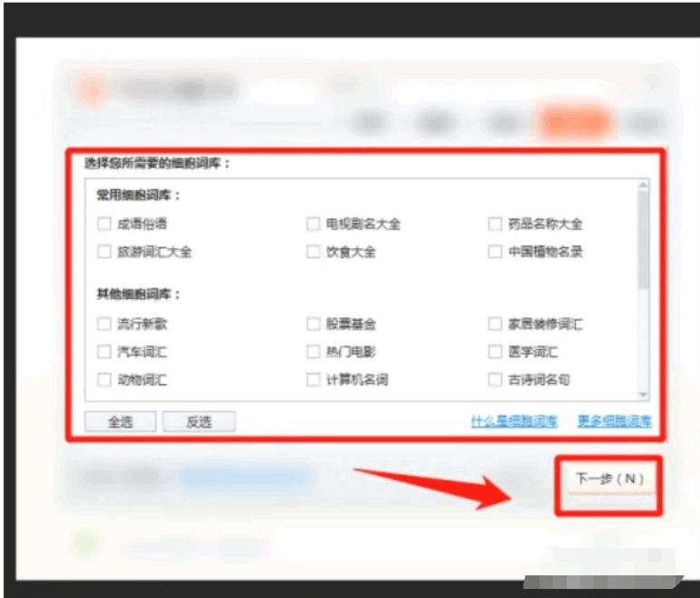Enable the 汽车词汇 dictionary
Image resolution: width=700 pixels, height=598 pixels.
click(x=104, y=352)
